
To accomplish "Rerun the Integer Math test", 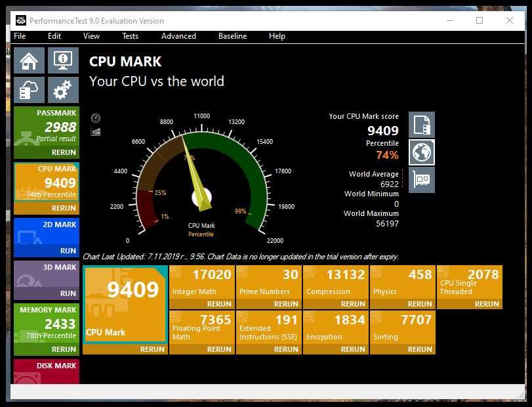I will click(219, 304).
